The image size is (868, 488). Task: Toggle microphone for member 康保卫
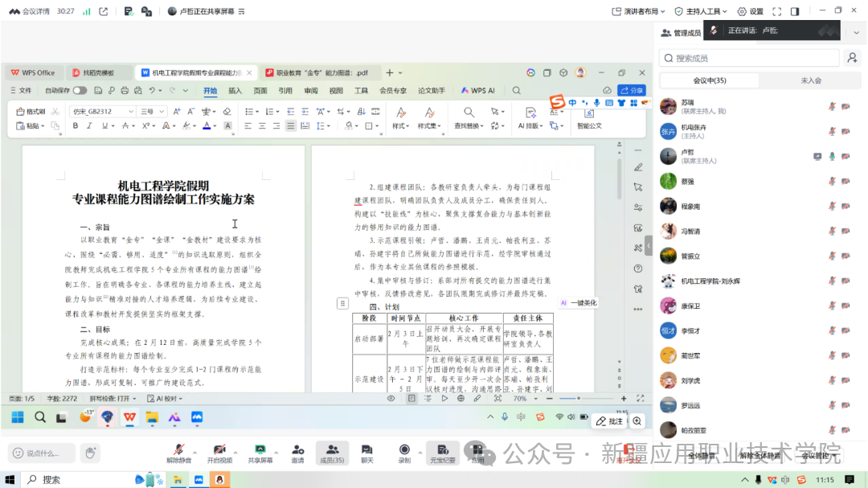pos(832,306)
